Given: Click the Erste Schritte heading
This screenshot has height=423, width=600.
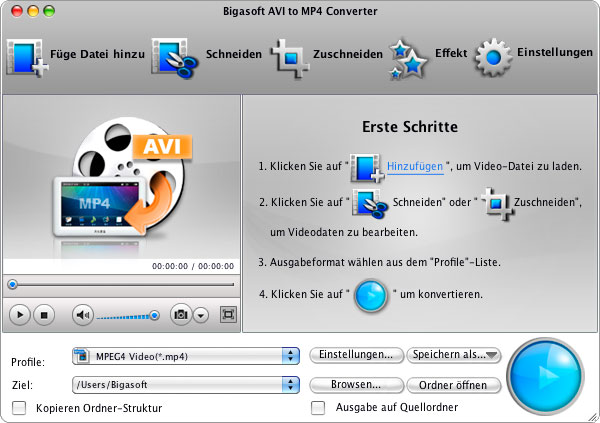Looking at the screenshot, I should tap(410, 127).
